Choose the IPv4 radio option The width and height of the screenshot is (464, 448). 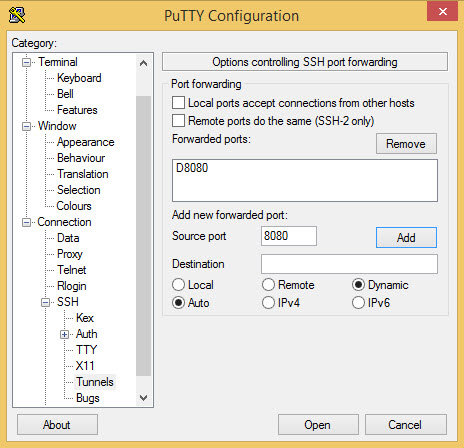pos(268,303)
